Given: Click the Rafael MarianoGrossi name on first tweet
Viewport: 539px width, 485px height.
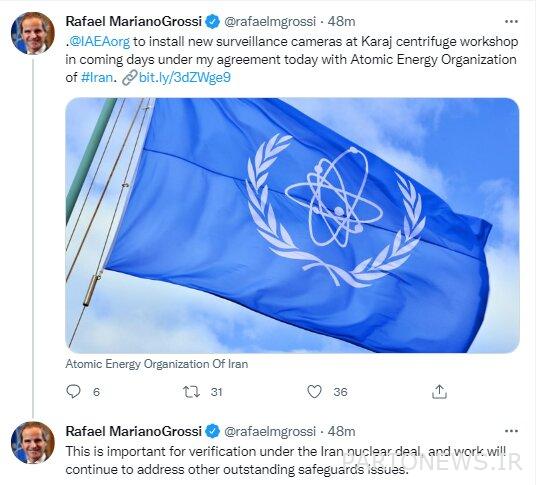Looking at the screenshot, I should (x=133, y=22).
